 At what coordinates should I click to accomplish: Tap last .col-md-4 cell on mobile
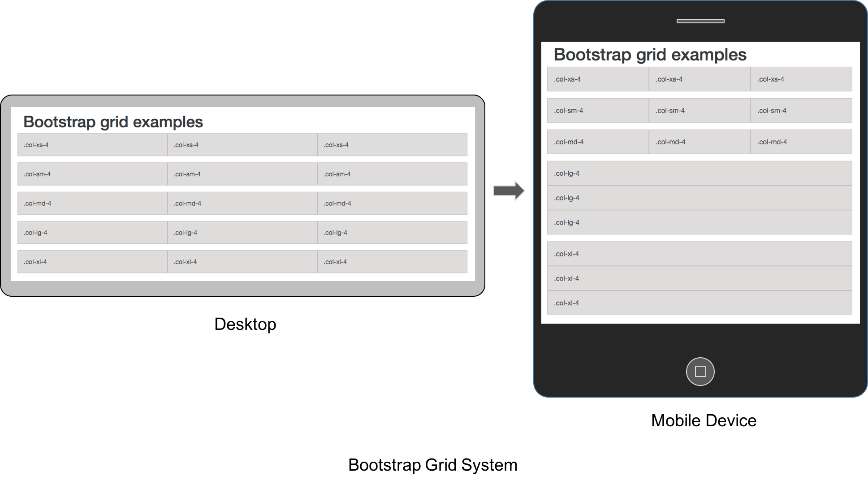click(801, 142)
